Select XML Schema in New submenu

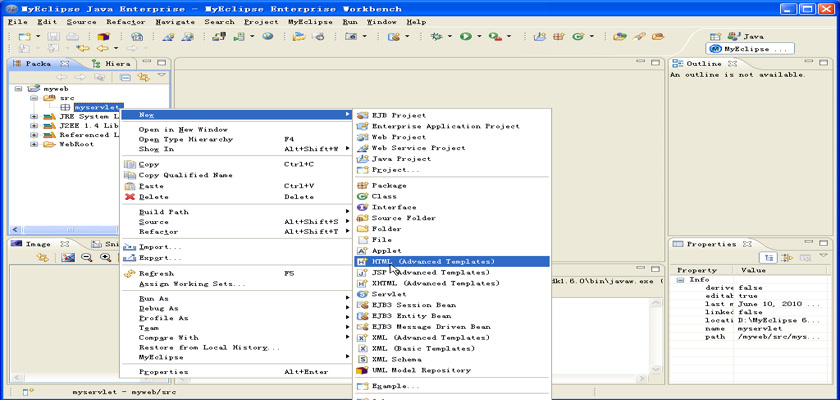[x=452, y=359]
